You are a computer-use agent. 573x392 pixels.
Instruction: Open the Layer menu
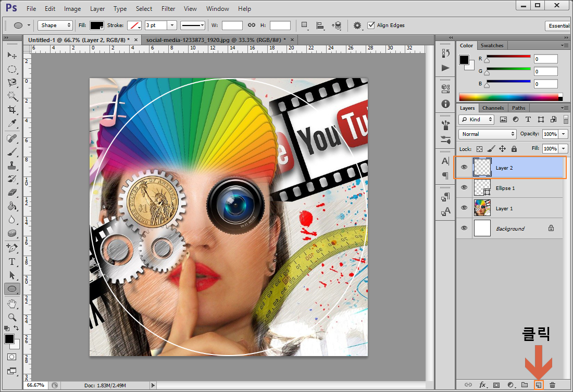(x=97, y=8)
